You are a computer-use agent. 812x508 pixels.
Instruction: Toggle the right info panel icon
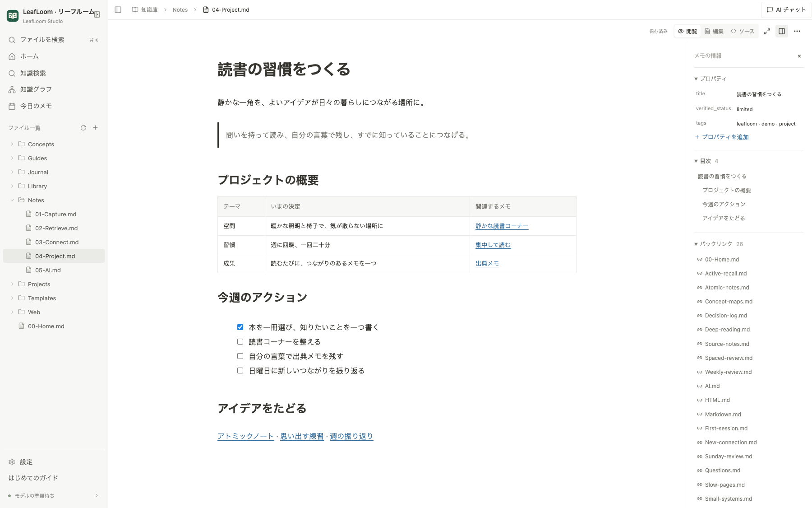(x=782, y=31)
